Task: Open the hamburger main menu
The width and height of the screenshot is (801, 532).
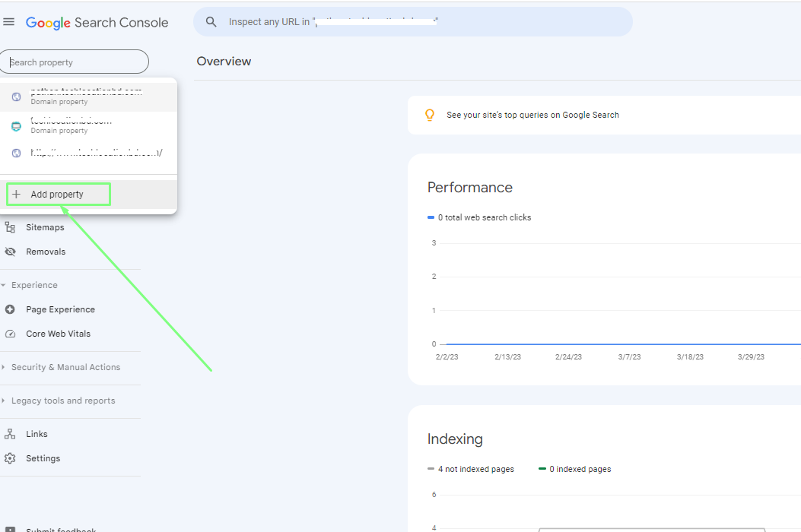Action: pyautogui.click(x=9, y=22)
